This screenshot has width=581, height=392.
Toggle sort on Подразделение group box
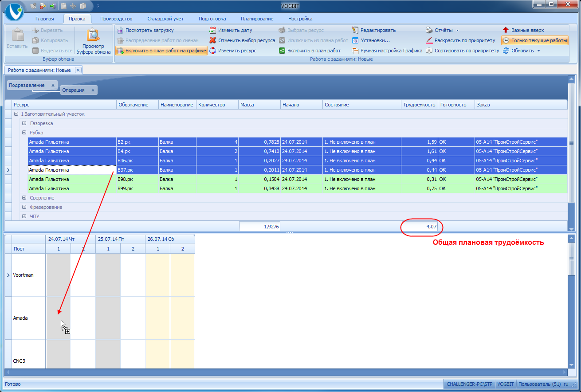coord(32,85)
